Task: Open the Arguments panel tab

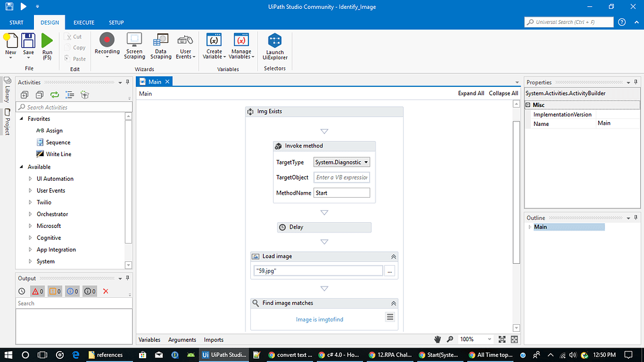Action: (182, 340)
